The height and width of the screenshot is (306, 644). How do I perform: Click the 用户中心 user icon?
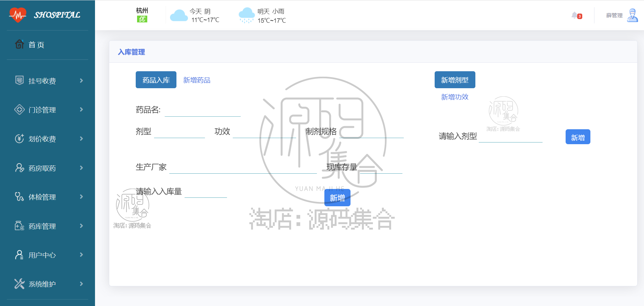pyautogui.click(x=19, y=255)
